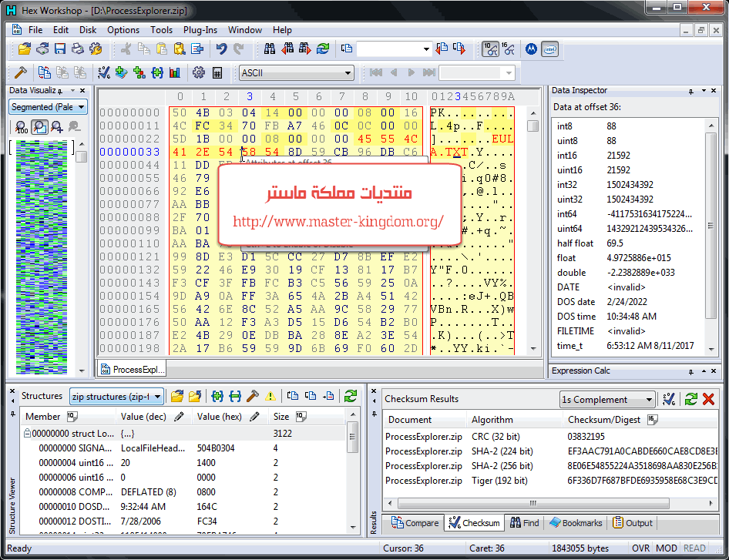
Task: Click the Compare files icon in the toolbar
Action: [44, 72]
